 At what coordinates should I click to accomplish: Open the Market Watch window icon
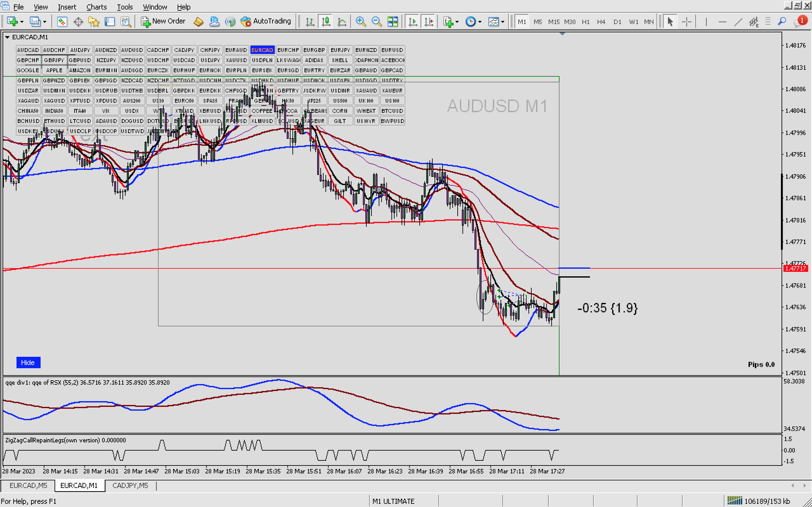pos(62,22)
